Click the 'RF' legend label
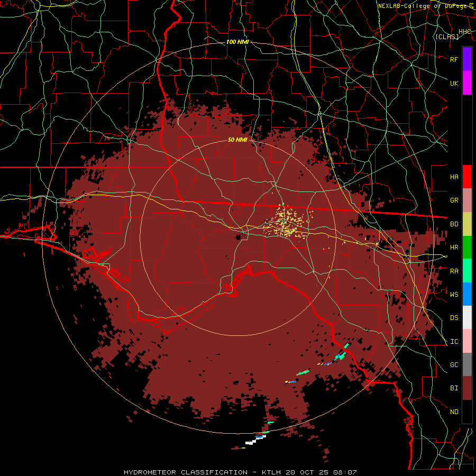The width and height of the screenshot is (476, 476). (454, 59)
